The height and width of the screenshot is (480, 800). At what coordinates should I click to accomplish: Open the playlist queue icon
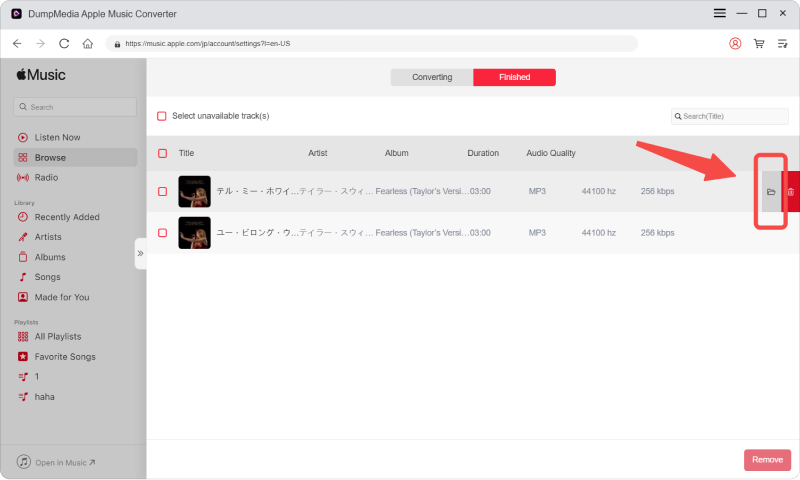click(x=782, y=44)
